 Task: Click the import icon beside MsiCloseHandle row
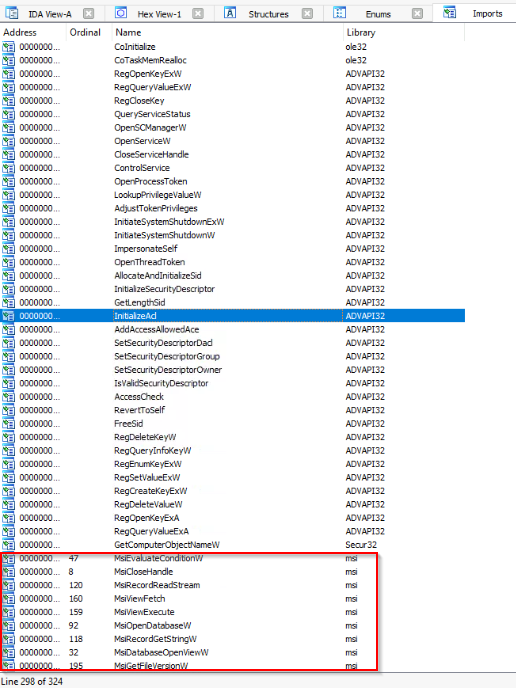click(x=8, y=572)
